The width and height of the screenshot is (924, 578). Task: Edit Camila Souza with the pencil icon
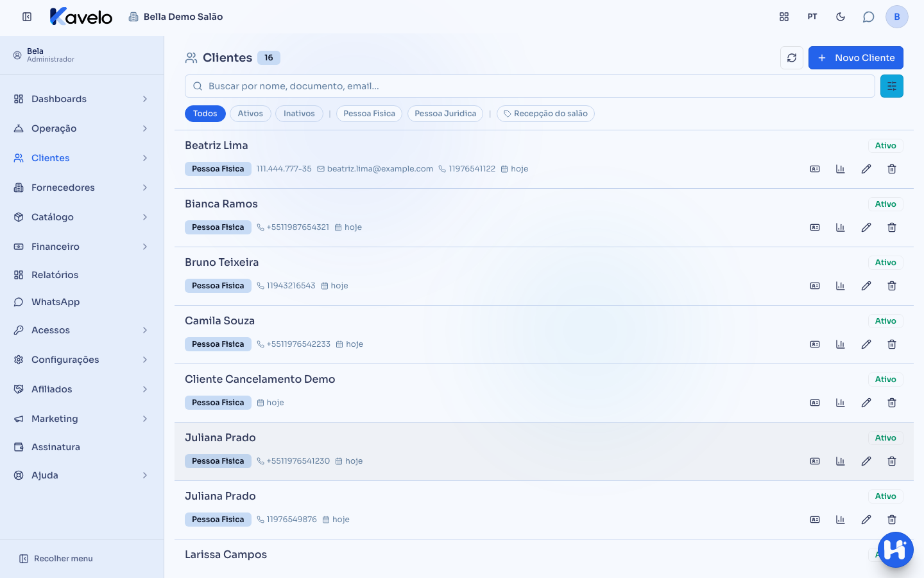tap(866, 344)
